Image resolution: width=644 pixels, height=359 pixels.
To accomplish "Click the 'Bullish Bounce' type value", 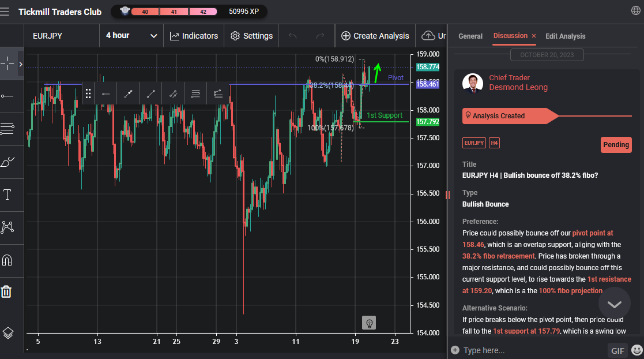I will (485, 204).
